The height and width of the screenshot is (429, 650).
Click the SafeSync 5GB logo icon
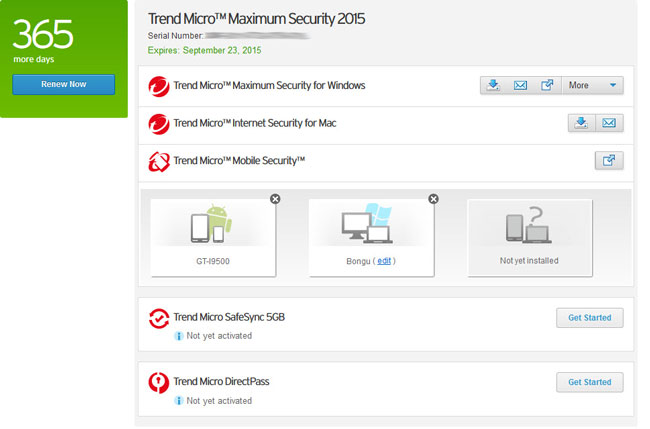[x=159, y=319]
